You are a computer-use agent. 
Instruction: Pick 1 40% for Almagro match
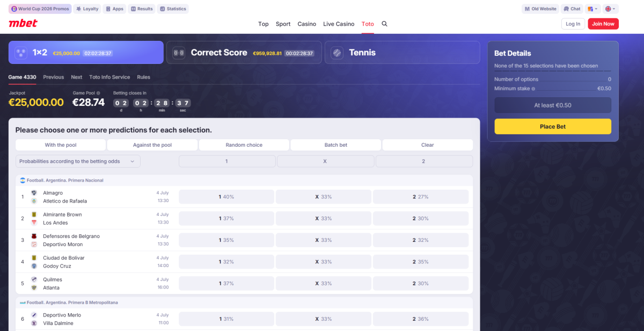pyautogui.click(x=226, y=197)
